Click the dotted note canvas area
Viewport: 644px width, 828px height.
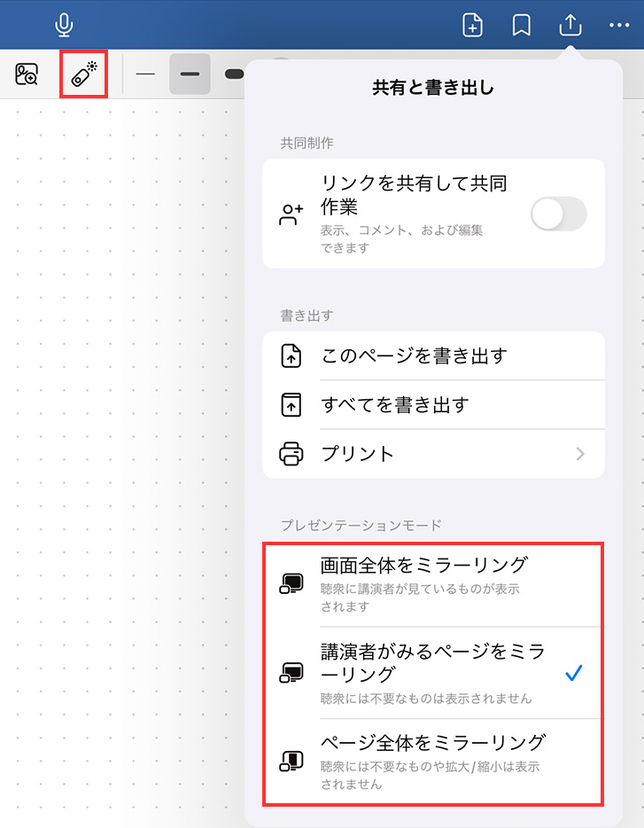pyautogui.click(x=121, y=459)
